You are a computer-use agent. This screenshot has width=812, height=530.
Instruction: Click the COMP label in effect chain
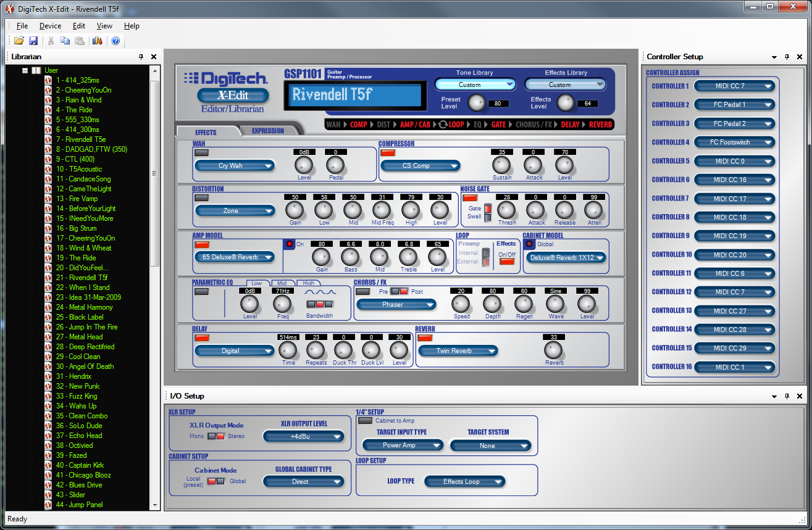pos(358,125)
